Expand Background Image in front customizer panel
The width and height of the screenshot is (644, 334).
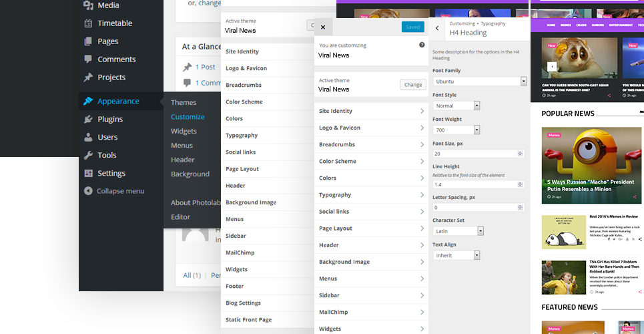pyautogui.click(x=371, y=262)
